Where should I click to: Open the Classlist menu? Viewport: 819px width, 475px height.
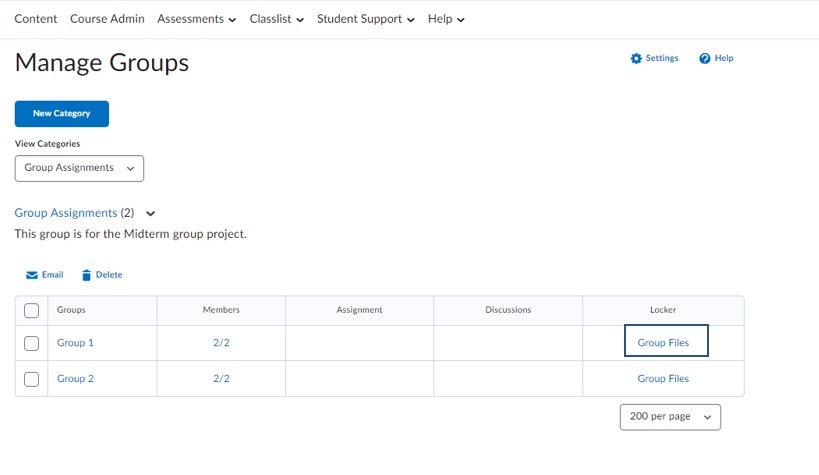click(x=276, y=19)
